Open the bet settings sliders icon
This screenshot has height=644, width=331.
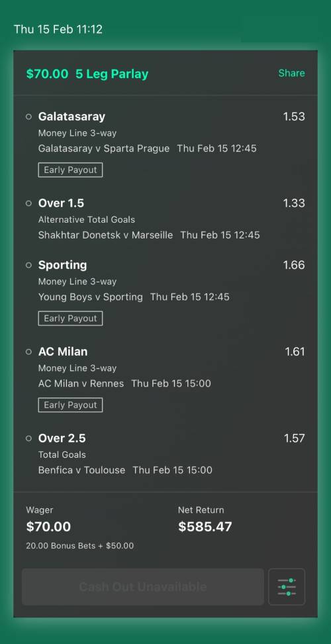[x=286, y=586]
